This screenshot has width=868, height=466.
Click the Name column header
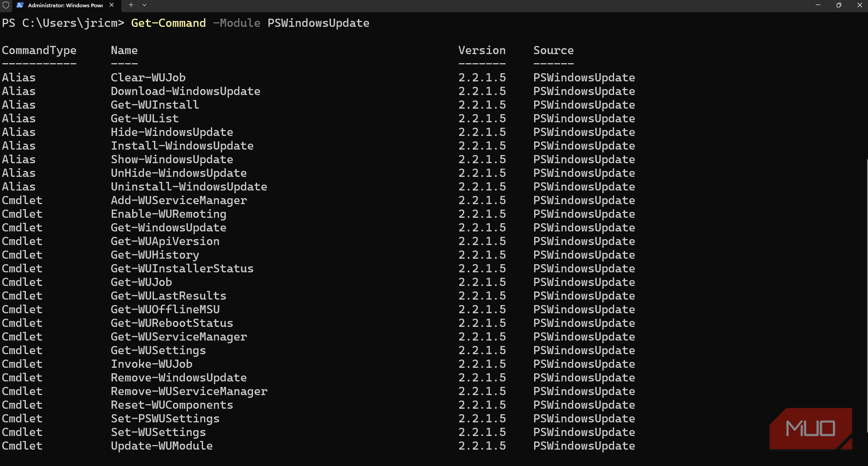coord(124,50)
